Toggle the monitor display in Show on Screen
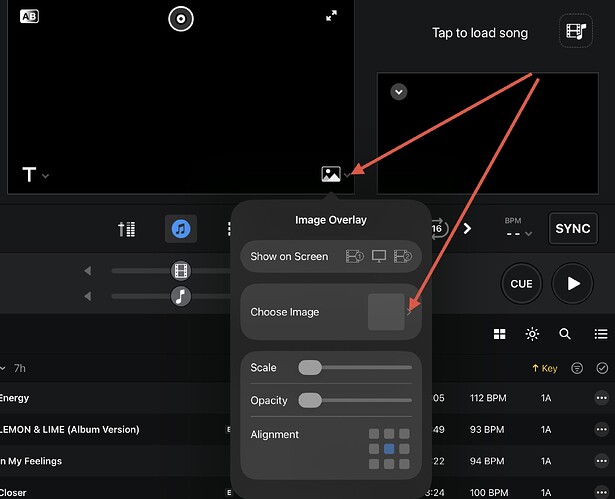Image resolution: width=615 pixels, height=499 pixels. click(x=378, y=256)
